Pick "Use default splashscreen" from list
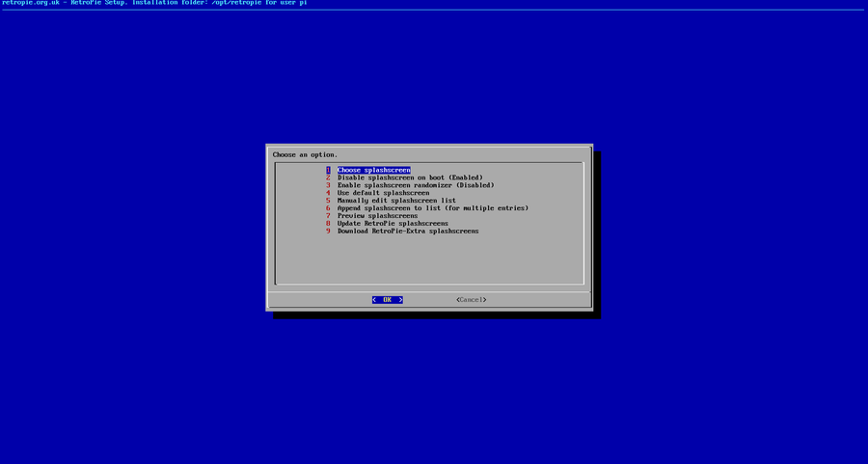 point(383,193)
